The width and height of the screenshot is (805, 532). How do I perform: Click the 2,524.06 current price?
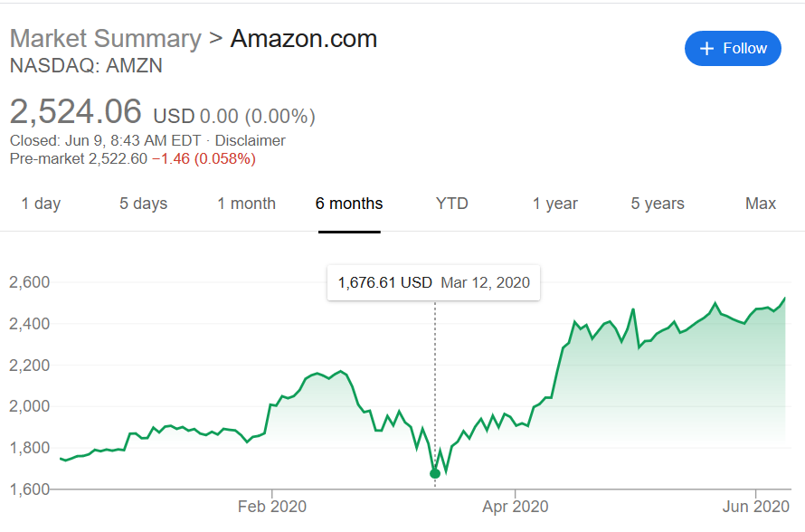pos(75,111)
